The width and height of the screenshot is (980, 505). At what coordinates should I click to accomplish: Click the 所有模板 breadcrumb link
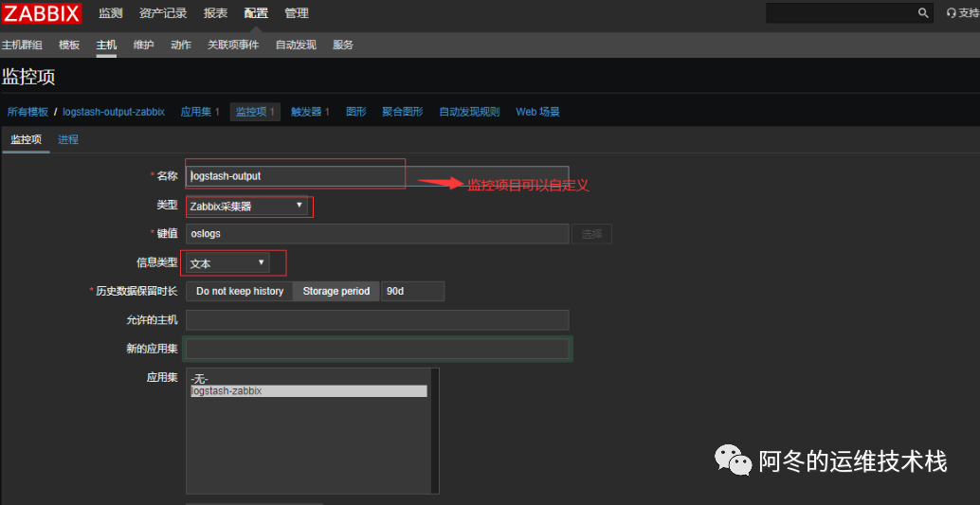click(x=27, y=112)
